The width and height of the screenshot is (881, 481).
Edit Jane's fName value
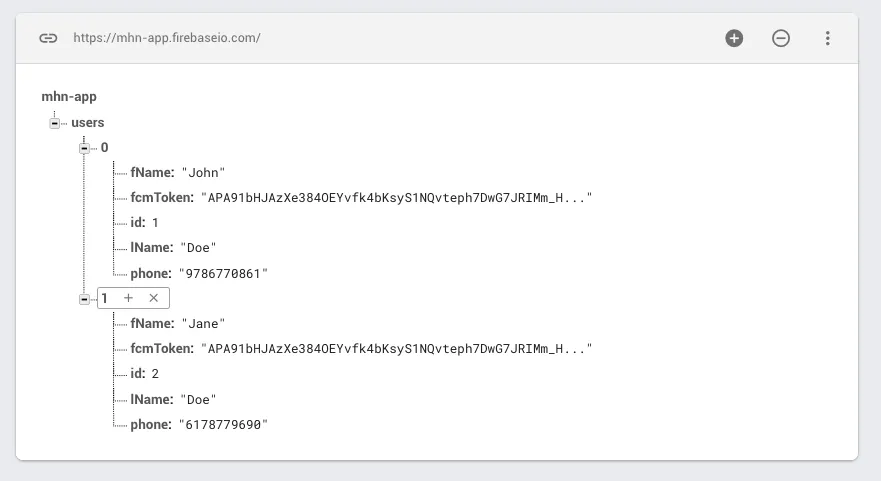[203, 323]
